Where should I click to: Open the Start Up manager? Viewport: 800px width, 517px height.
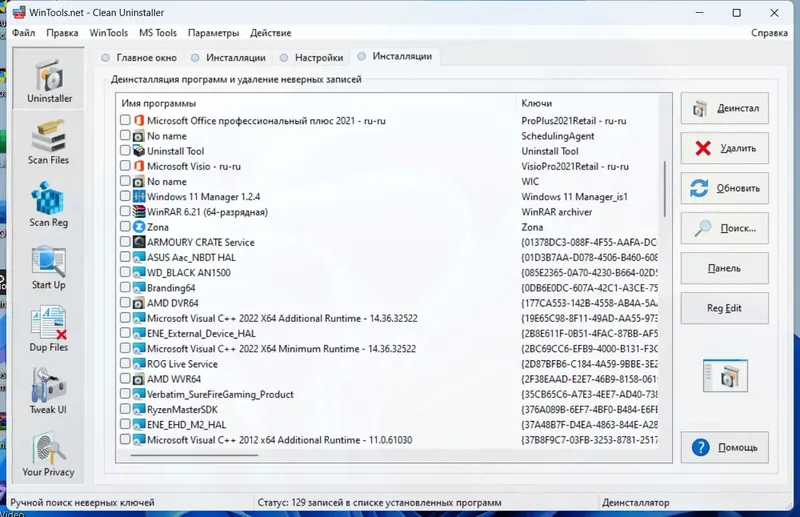tap(48, 267)
